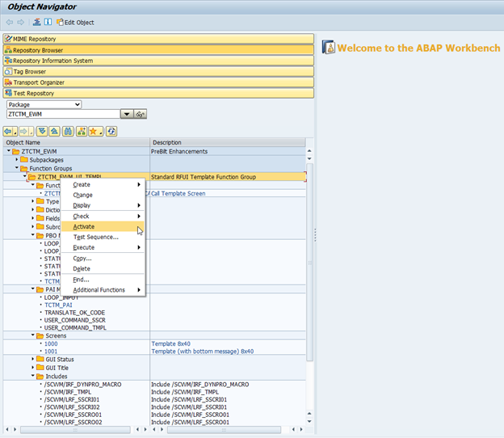
Task: Click the Expand all nodes icon
Action: 42,131
